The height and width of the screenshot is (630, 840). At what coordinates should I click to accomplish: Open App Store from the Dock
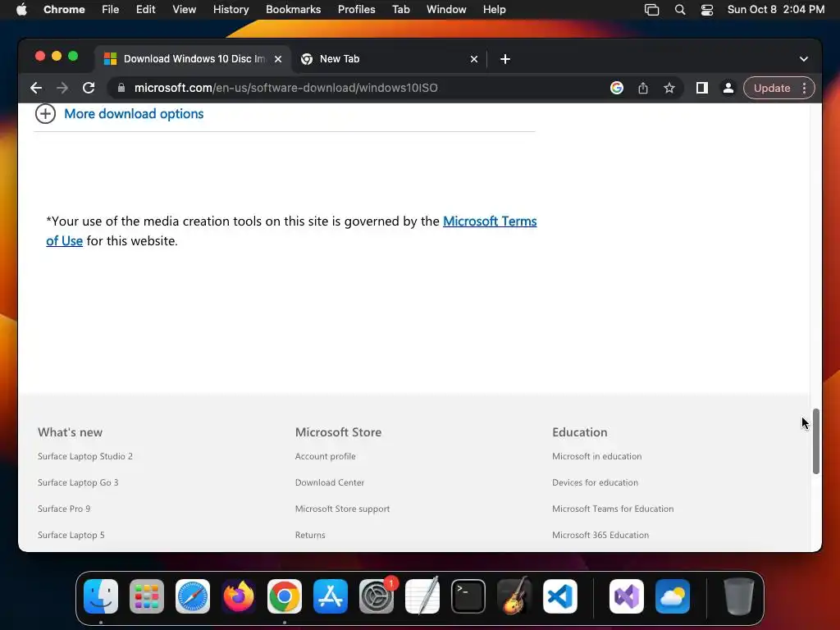coord(331,596)
